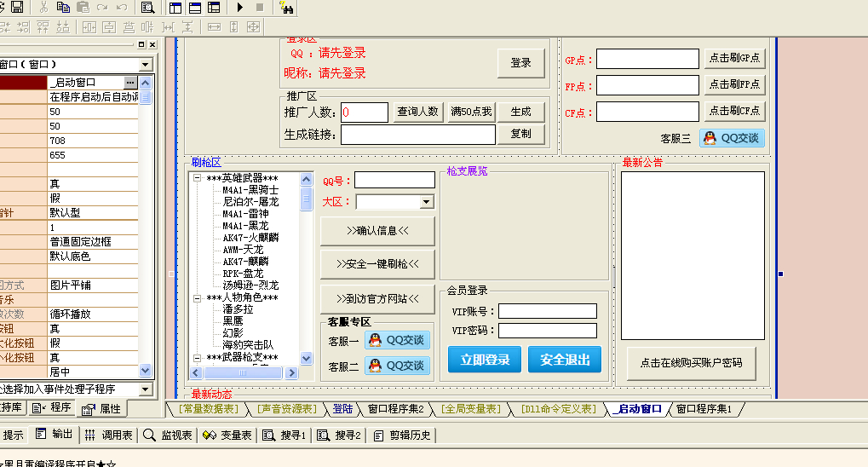868x467 pixels.
Task: Click the Copy icon in toolbar
Action: pyautogui.click(x=63, y=7)
